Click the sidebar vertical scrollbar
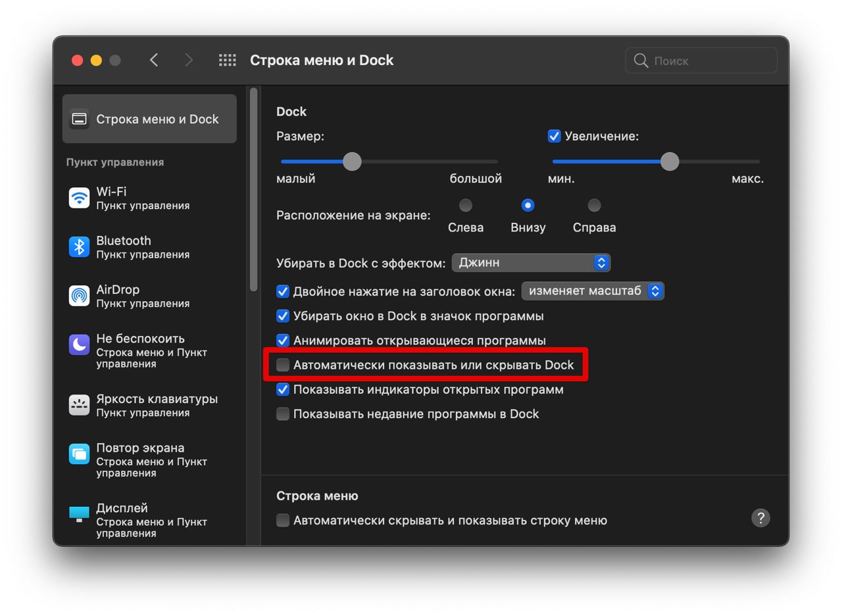The width and height of the screenshot is (842, 616). [x=254, y=191]
